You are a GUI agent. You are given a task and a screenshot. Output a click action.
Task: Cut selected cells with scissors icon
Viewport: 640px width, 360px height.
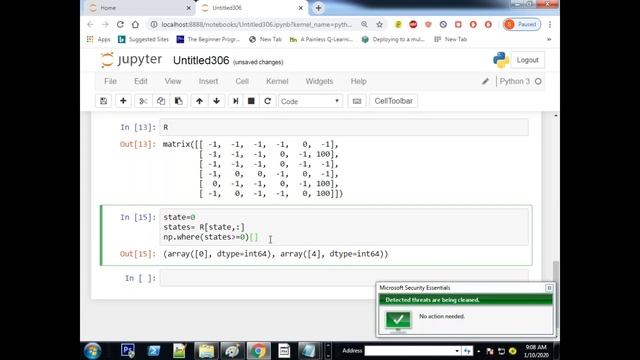(143, 101)
